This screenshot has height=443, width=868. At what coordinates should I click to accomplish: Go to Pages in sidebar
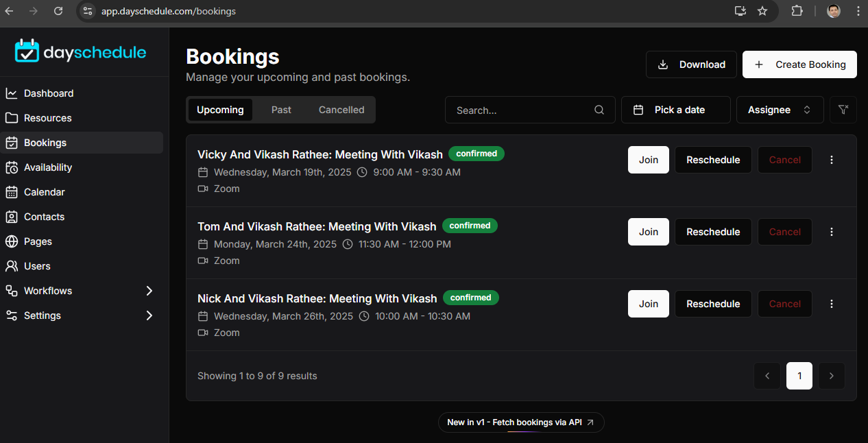38,241
